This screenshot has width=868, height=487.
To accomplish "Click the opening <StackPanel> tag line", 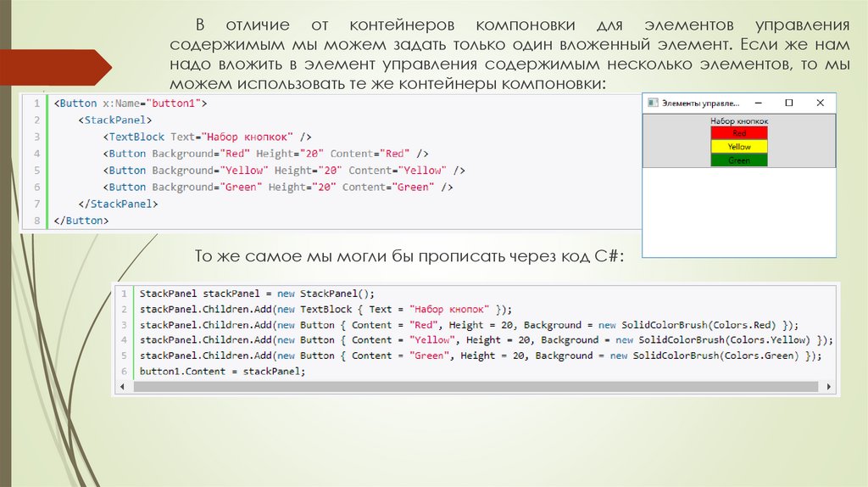I will pyautogui.click(x=115, y=120).
